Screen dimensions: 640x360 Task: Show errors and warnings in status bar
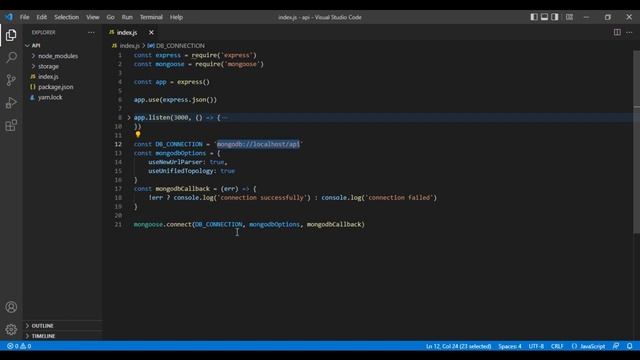tap(19, 346)
